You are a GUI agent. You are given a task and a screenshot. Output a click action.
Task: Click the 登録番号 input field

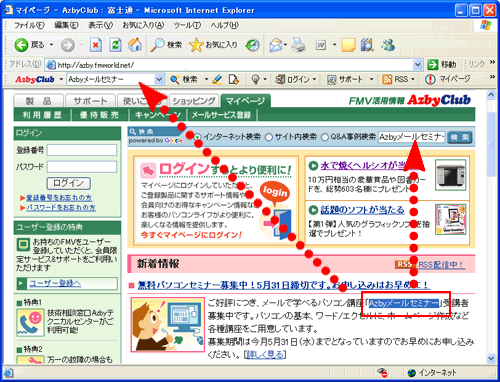(82, 150)
